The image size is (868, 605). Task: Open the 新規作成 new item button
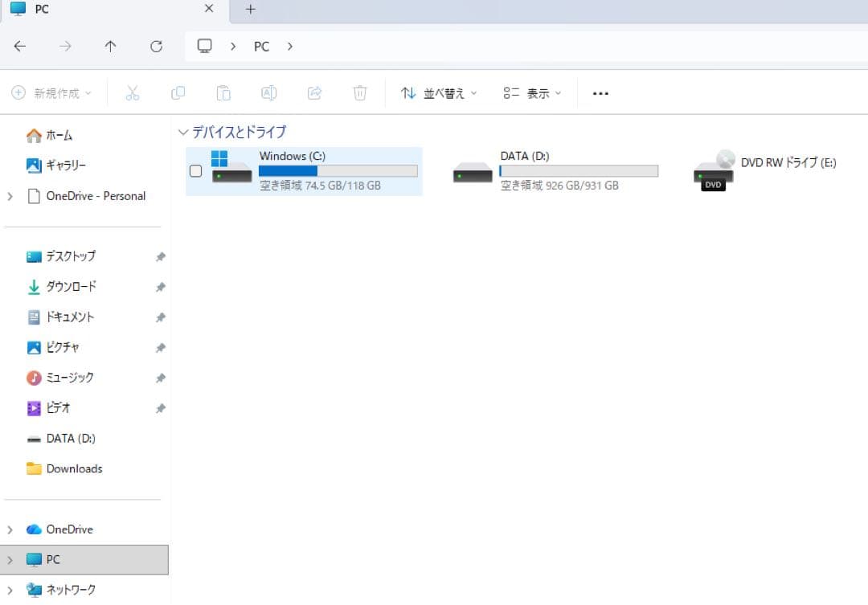(51, 92)
